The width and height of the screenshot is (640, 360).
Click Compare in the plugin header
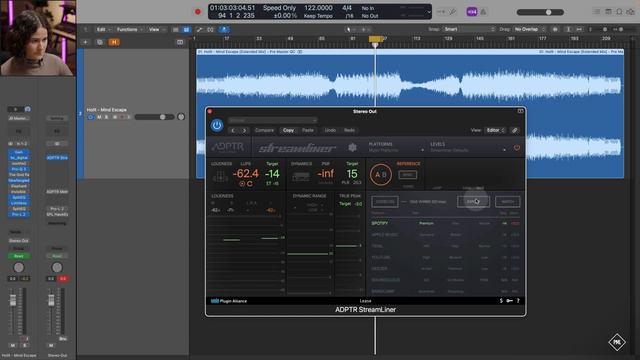(x=264, y=130)
